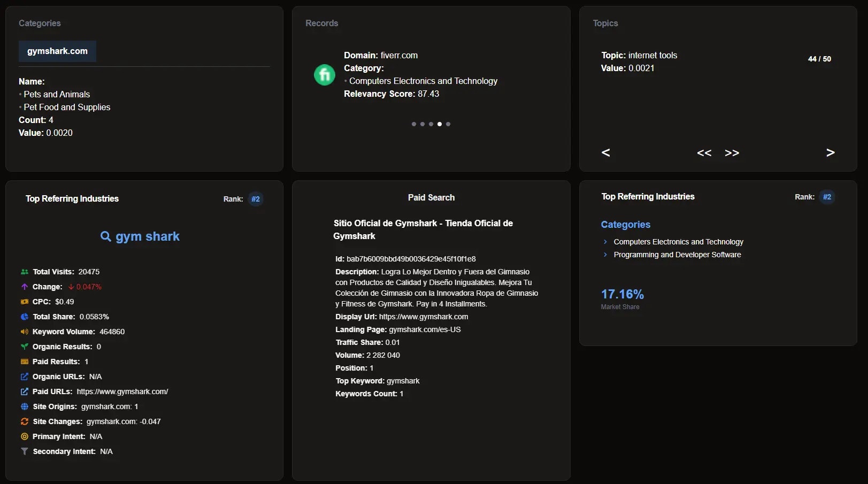Click the Categories Count 4 text

(36, 120)
